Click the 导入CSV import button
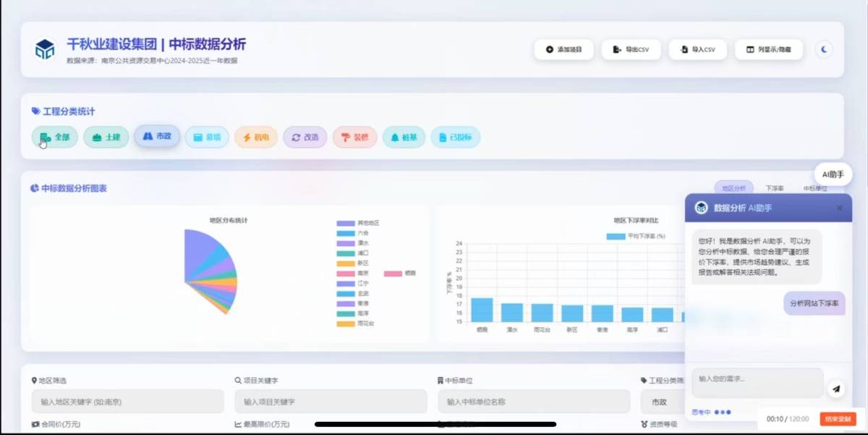The width and height of the screenshot is (868, 435). tap(697, 49)
